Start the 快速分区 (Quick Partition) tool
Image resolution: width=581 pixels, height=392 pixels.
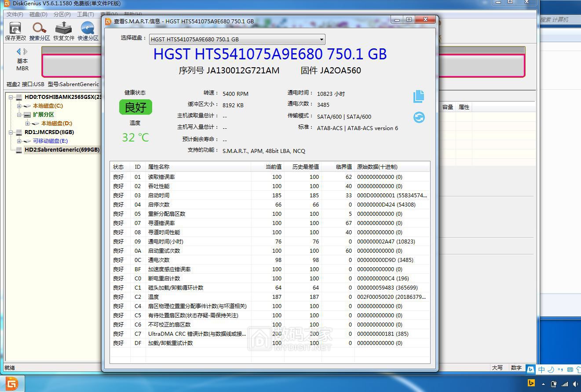(88, 31)
